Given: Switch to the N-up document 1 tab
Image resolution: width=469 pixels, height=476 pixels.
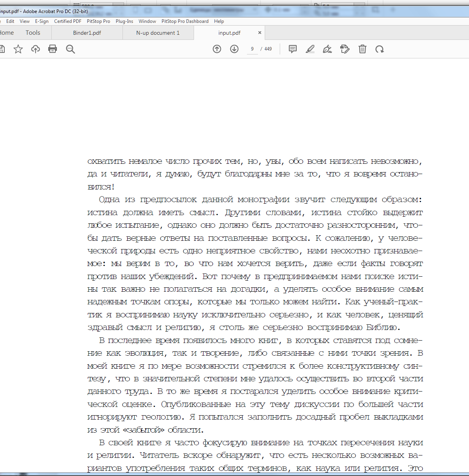Looking at the screenshot, I should tap(158, 33).
